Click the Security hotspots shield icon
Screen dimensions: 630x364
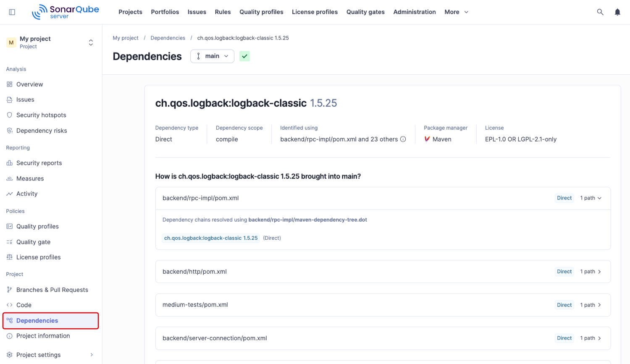coord(10,115)
